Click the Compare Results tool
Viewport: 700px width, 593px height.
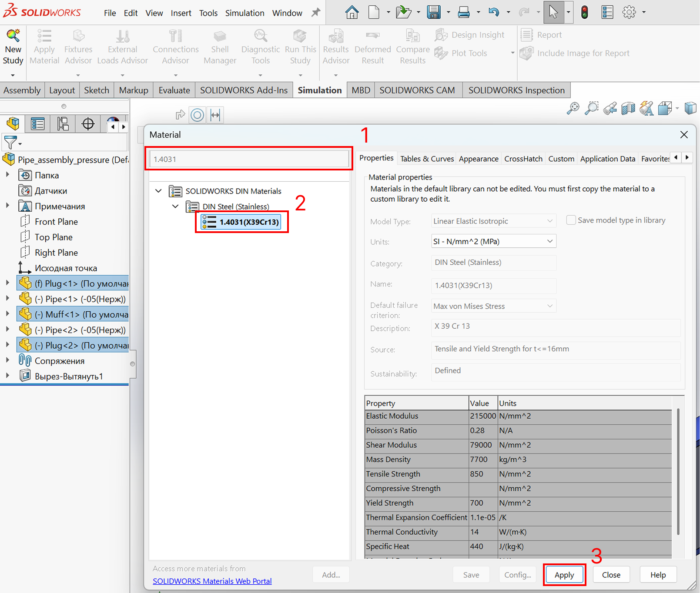pos(412,47)
